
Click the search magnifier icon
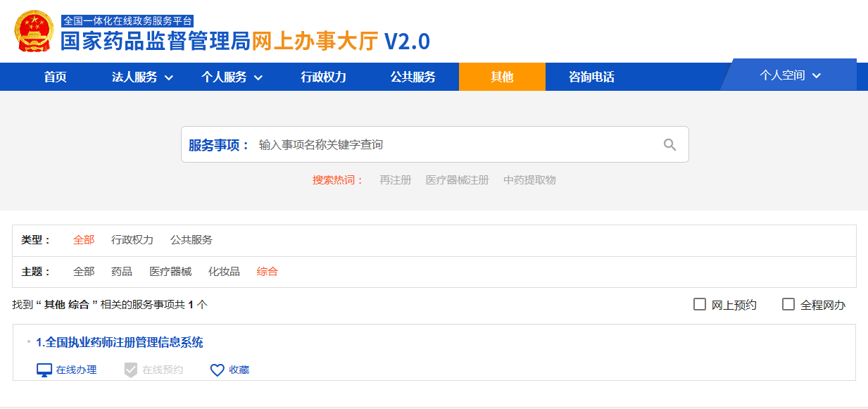pos(669,145)
